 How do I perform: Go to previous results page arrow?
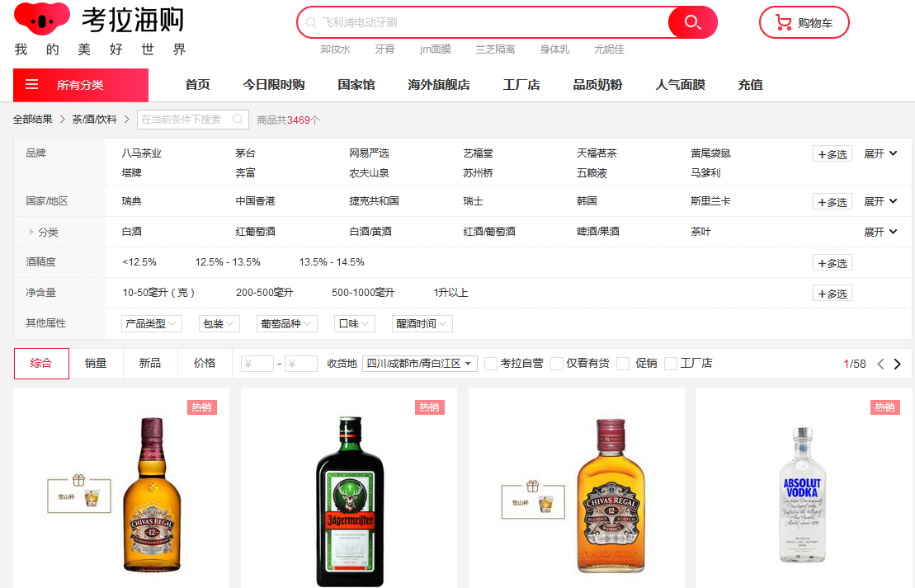pos(880,364)
